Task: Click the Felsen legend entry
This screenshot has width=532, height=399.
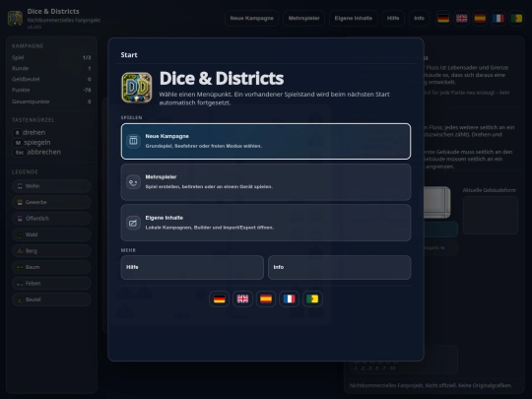Action: pyautogui.click(x=51, y=284)
